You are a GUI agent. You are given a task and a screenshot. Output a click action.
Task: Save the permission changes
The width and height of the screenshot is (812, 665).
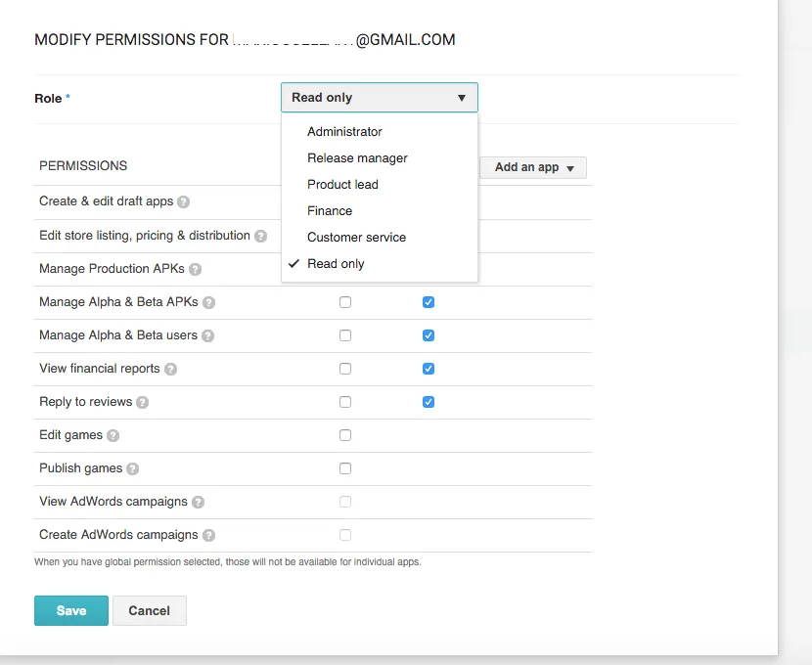tap(71, 610)
